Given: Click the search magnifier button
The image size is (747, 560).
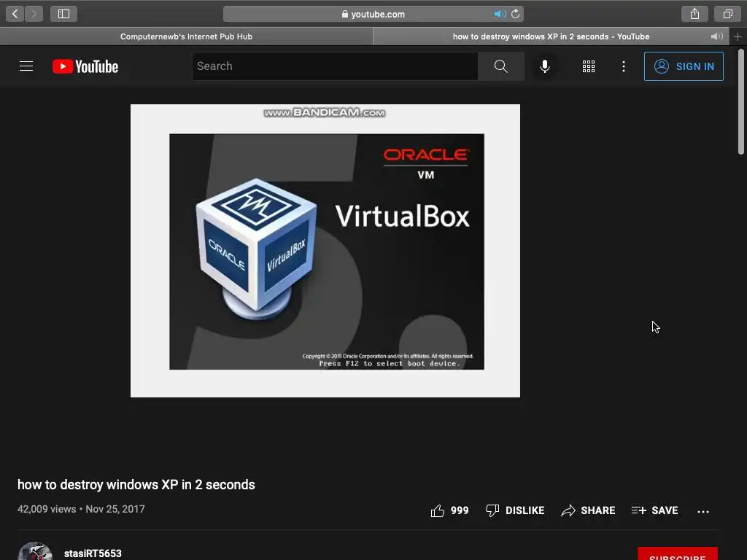Looking at the screenshot, I should click(x=500, y=66).
